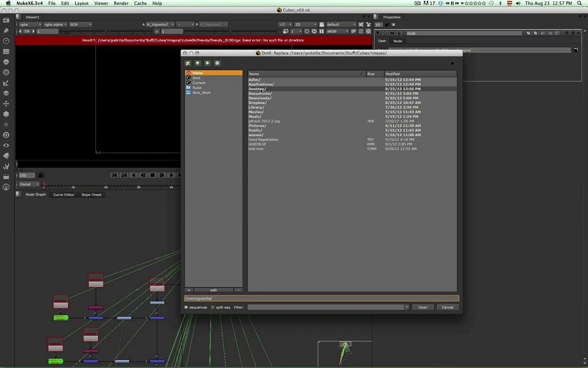The height and width of the screenshot is (368, 588).
Task: Toggle the split seq checkbox
Action: 213,307
